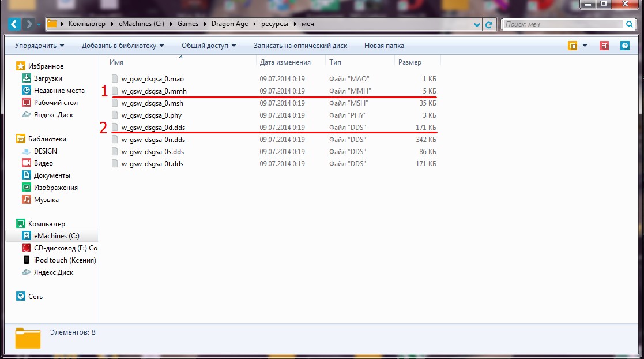The image size is (644, 359).
Task: Sort by Дата изменения column header
Action: click(x=285, y=62)
